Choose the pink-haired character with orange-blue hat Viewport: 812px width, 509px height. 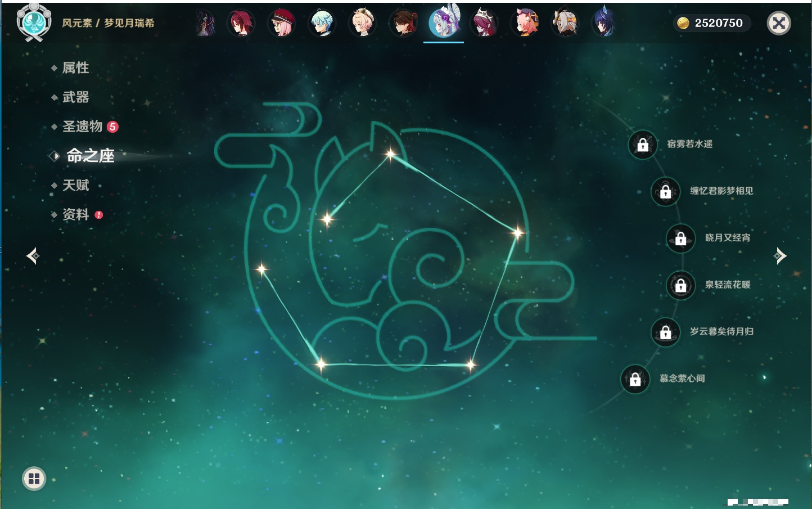pos(525,23)
